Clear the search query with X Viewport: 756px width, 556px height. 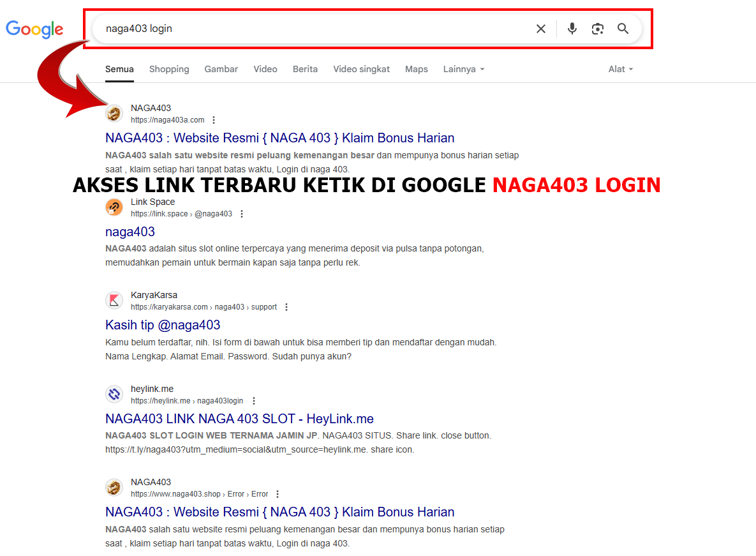[x=541, y=29]
